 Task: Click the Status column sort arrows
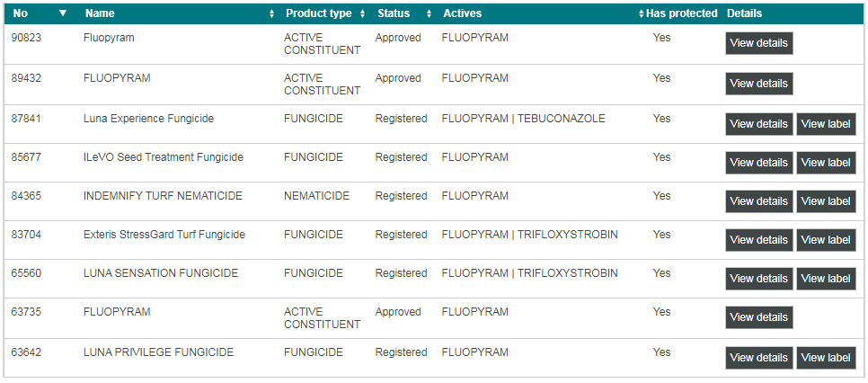pos(429,14)
